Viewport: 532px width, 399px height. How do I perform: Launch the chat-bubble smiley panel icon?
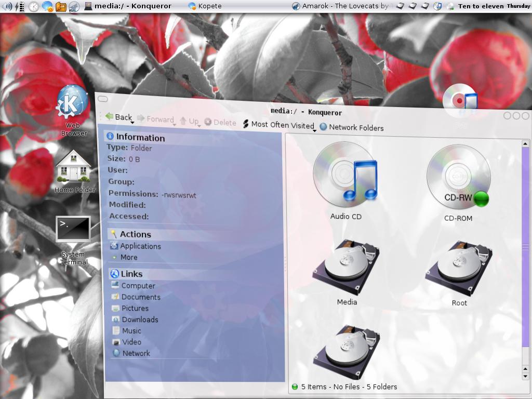(x=47, y=6)
